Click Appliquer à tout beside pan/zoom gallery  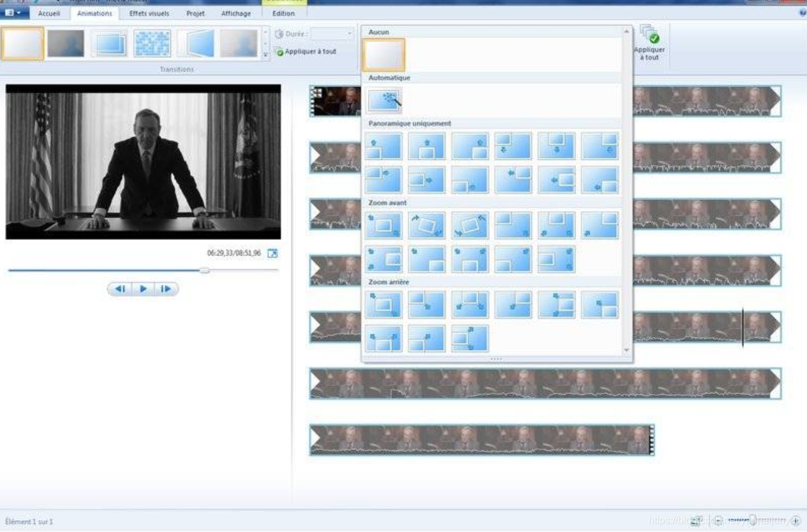click(x=649, y=43)
